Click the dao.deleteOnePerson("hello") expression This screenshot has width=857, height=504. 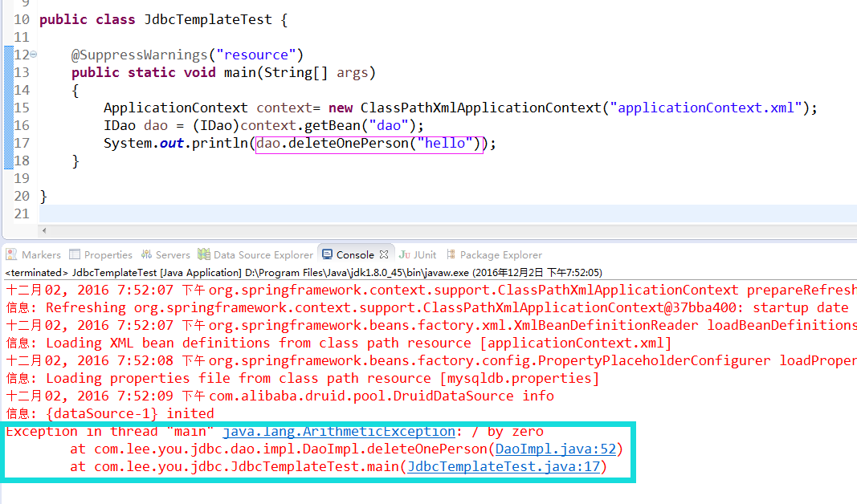coord(369,144)
